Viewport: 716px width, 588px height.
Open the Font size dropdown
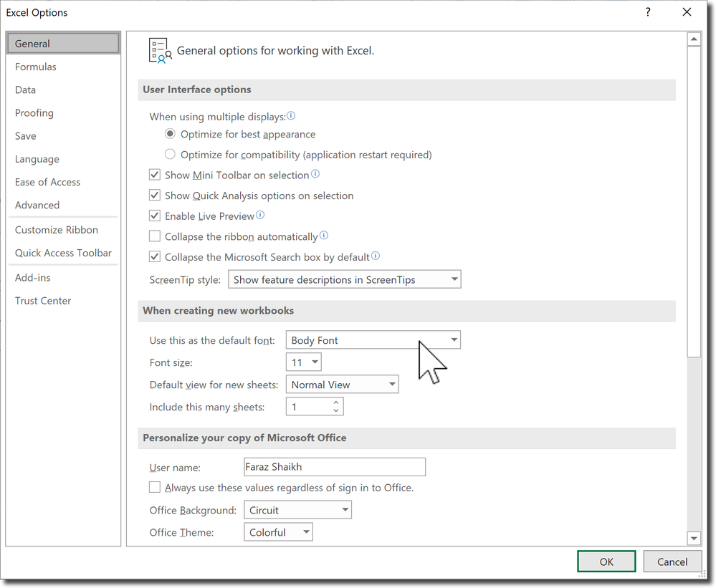(x=304, y=362)
